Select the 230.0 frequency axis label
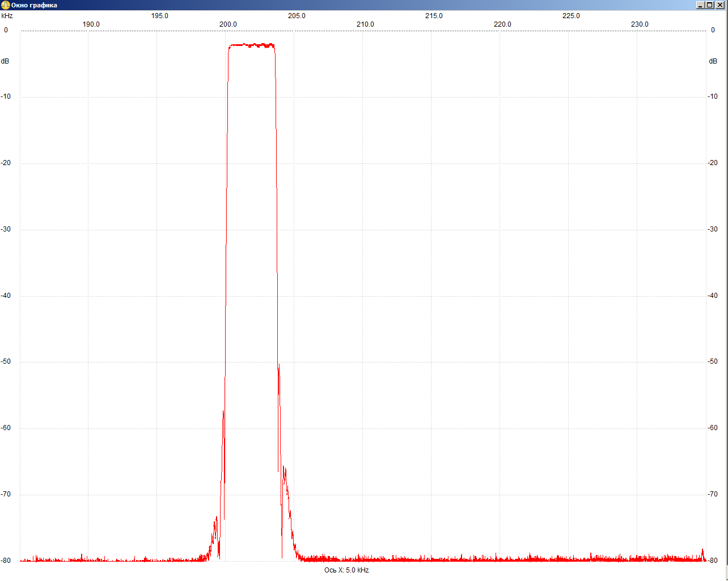 (640, 24)
